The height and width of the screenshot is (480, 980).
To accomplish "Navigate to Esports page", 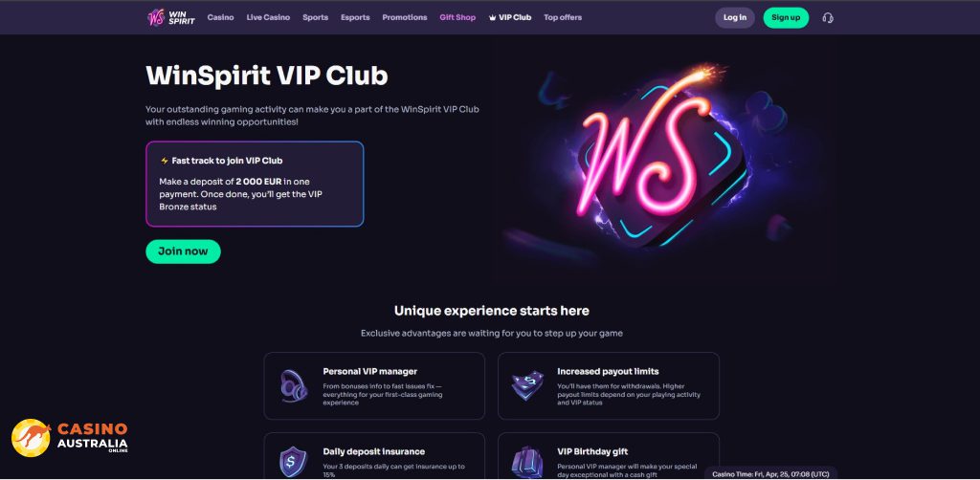I will point(355,17).
